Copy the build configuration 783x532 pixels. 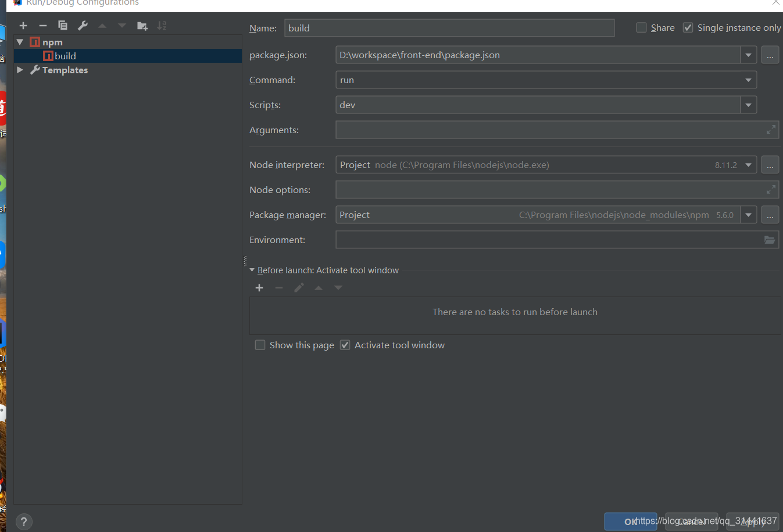pos(62,26)
